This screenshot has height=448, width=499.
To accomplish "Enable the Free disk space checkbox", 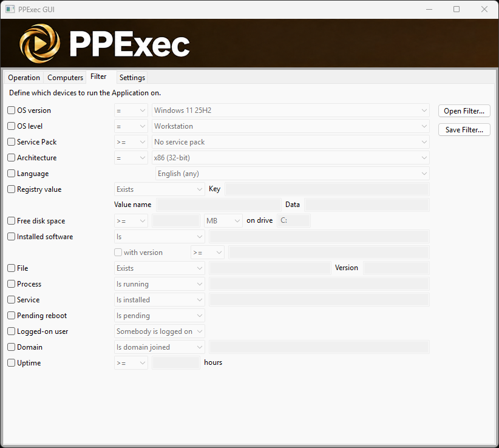I will 11,220.
